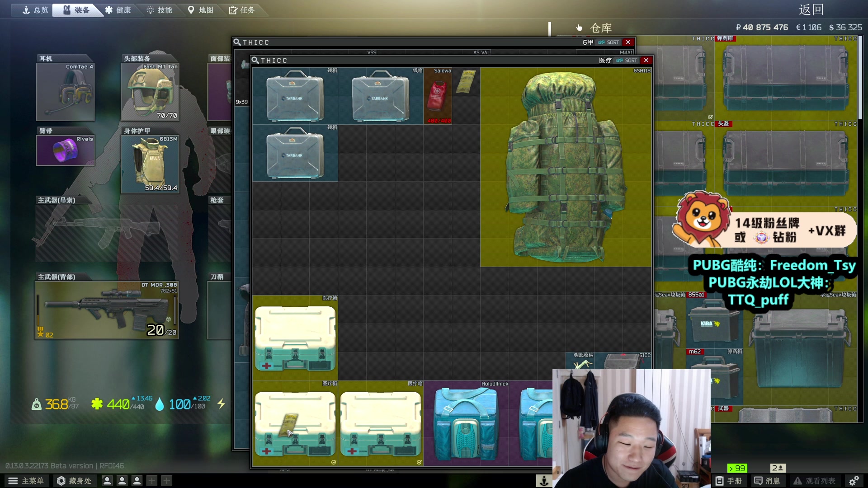868x488 pixels.
Task: Select the upper lone 医疗箱 case
Action: tap(295, 338)
